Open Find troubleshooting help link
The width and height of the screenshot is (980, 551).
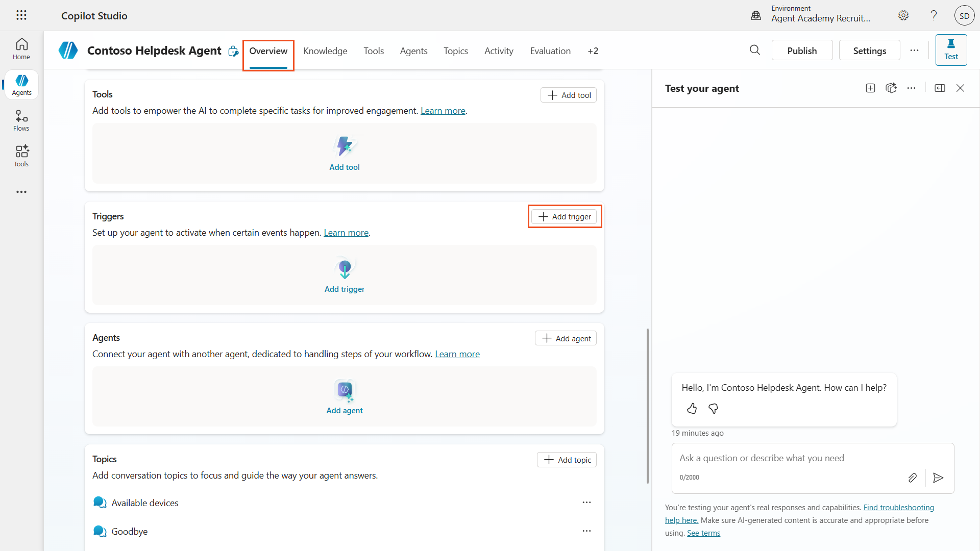click(898, 508)
